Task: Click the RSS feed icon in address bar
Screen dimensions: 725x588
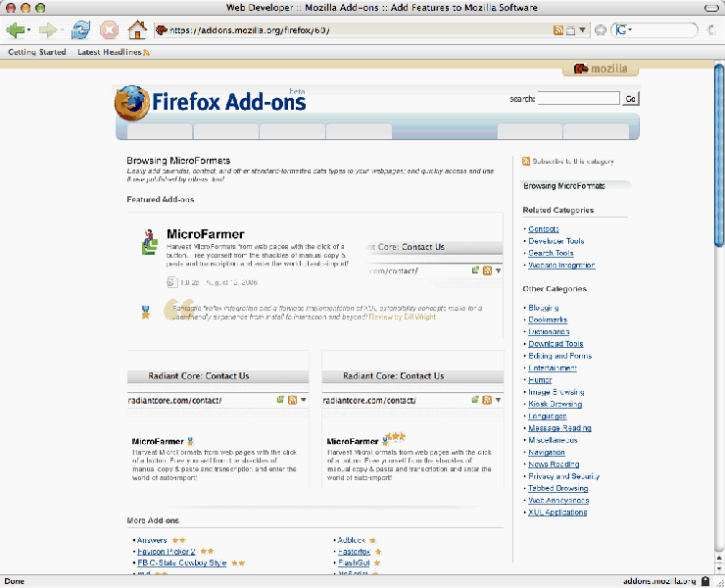Action: [x=558, y=30]
